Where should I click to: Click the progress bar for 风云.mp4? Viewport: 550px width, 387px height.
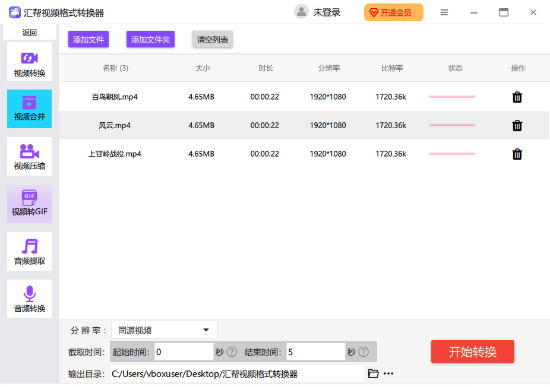click(x=452, y=125)
